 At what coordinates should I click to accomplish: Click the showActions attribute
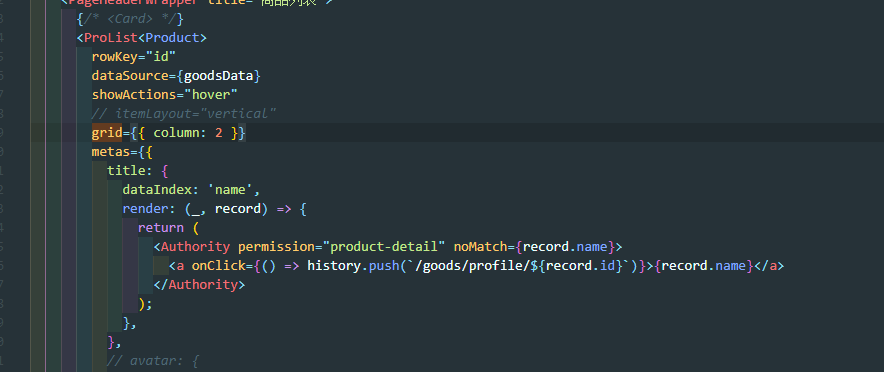134,95
